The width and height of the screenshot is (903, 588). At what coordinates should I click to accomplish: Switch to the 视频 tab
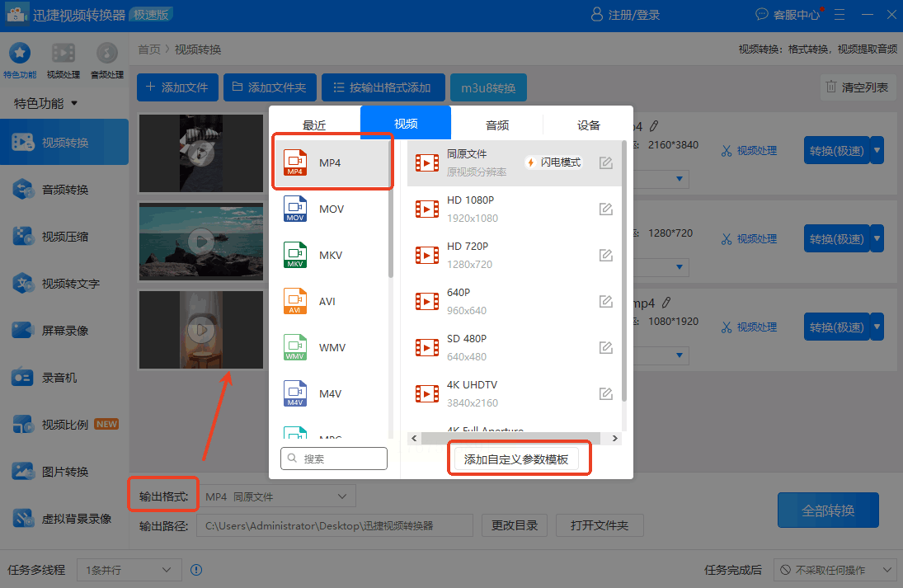[406, 123]
